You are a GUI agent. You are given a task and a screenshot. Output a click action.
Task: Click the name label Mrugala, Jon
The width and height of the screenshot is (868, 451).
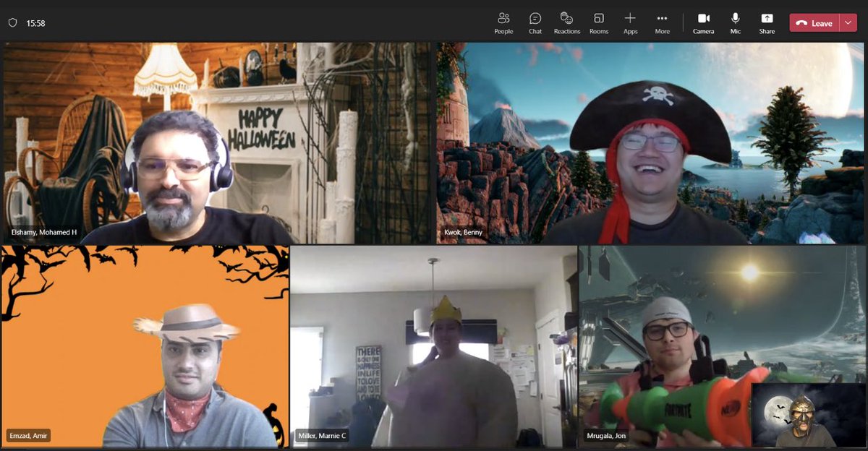(x=607, y=436)
